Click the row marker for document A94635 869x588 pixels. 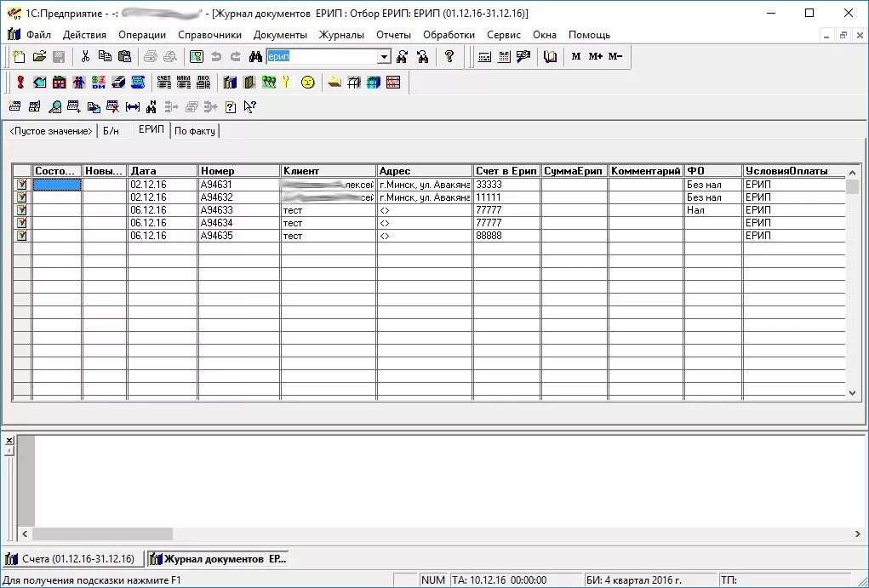tap(21, 236)
